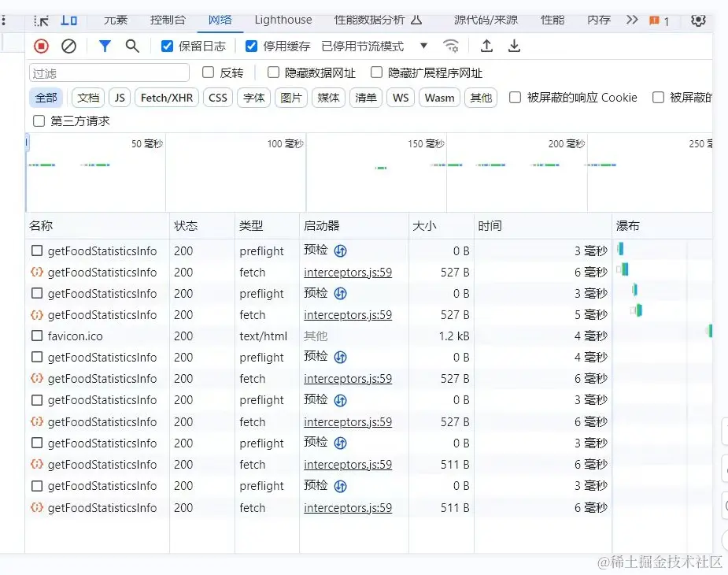
Task: Sort by 类型 column header
Action: click(x=267, y=226)
